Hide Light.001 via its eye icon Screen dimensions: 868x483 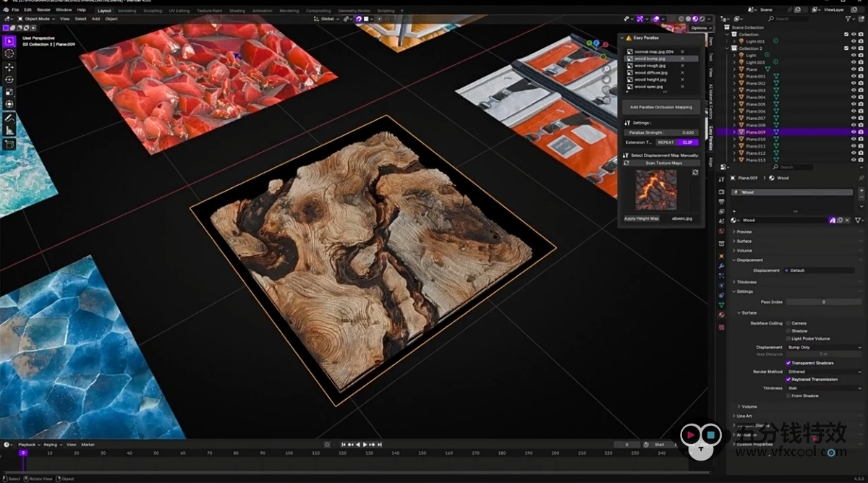pyautogui.click(x=854, y=41)
